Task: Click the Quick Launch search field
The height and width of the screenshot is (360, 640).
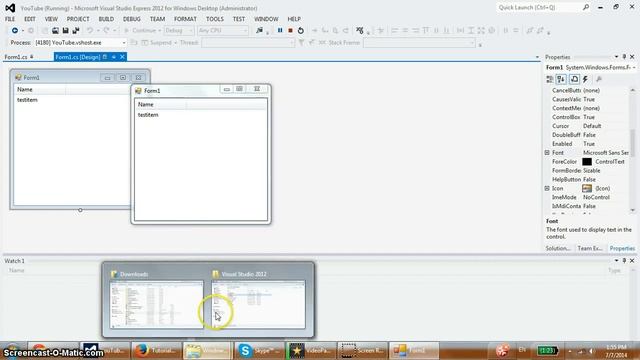Action: tap(539, 7)
